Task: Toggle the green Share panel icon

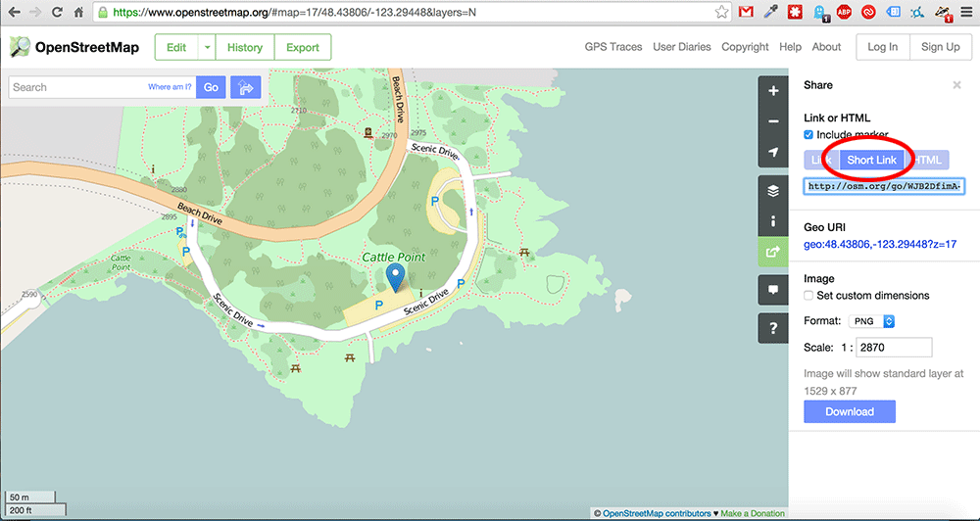Action: pyautogui.click(x=773, y=253)
